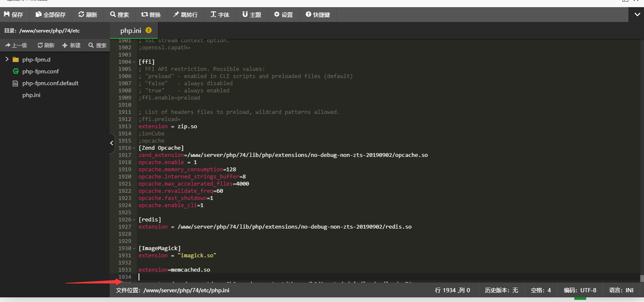
Task: Fold the [ffi] section at line 1904
Action: coord(134,62)
